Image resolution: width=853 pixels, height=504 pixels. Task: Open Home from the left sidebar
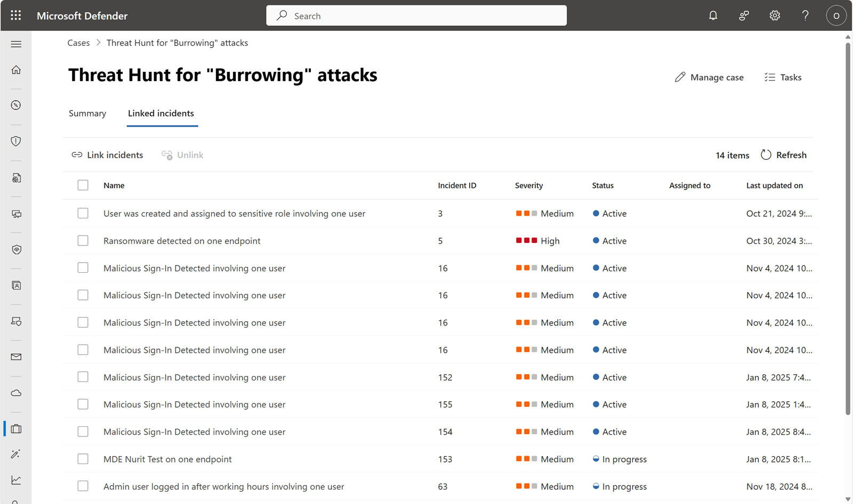(x=15, y=69)
